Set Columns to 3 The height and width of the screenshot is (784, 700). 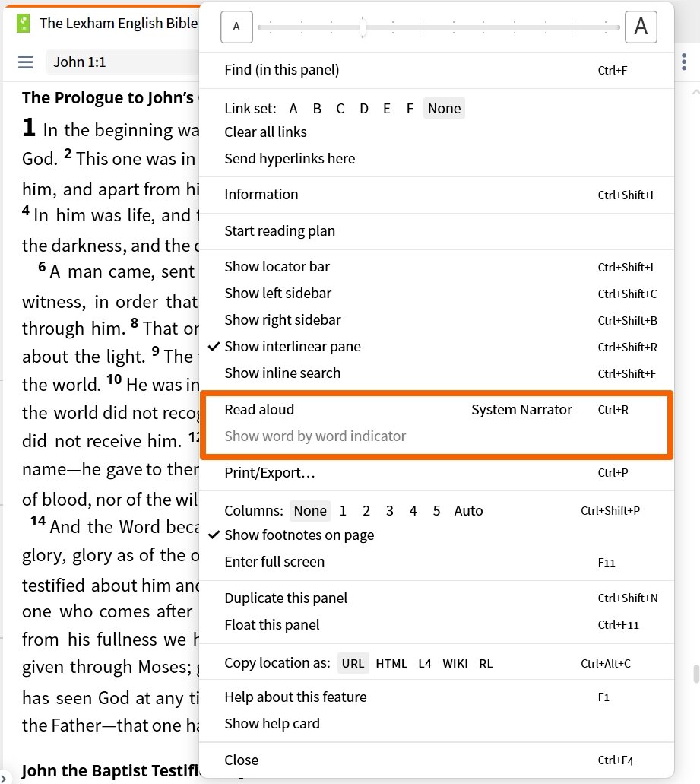pyautogui.click(x=390, y=510)
